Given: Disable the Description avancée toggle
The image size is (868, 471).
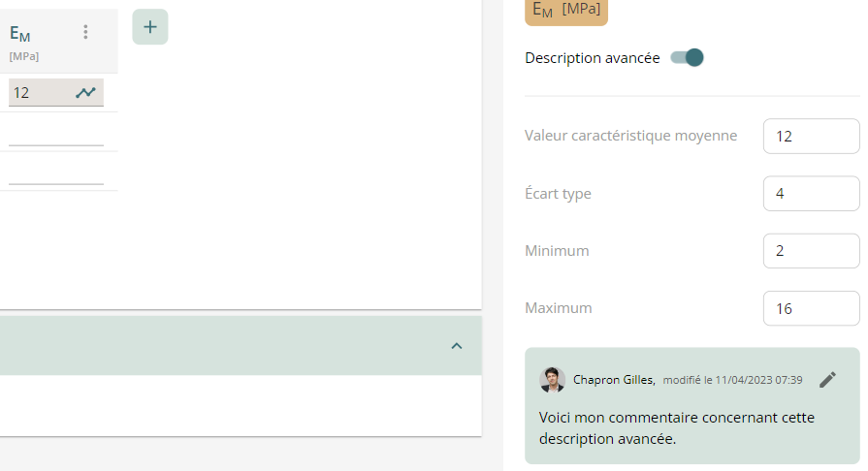Looking at the screenshot, I should (x=688, y=58).
